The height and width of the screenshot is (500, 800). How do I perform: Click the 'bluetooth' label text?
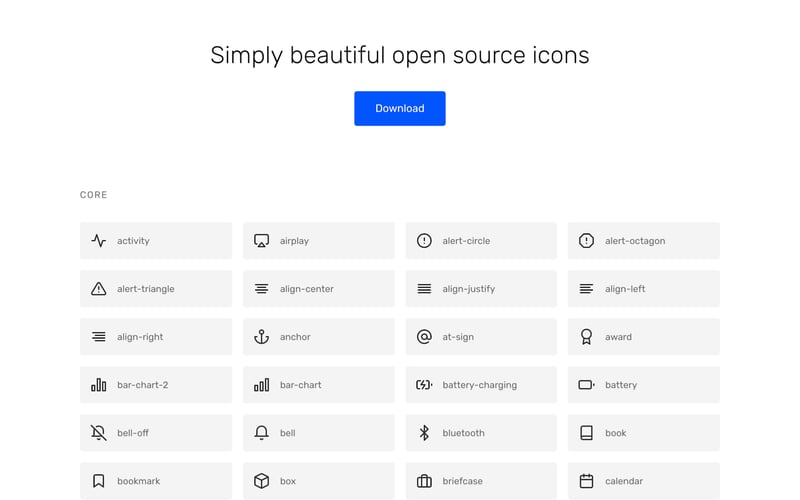pyautogui.click(x=463, y=433)
